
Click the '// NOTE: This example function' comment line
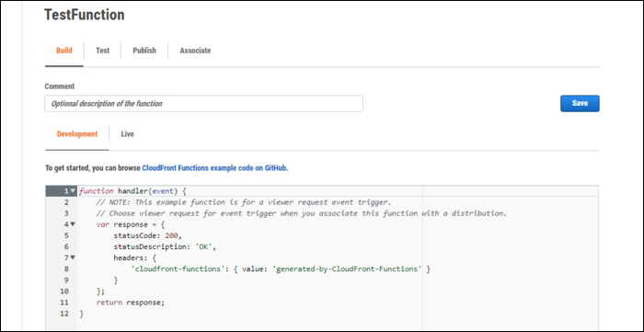pyautogui.click(x=244, y=202)
